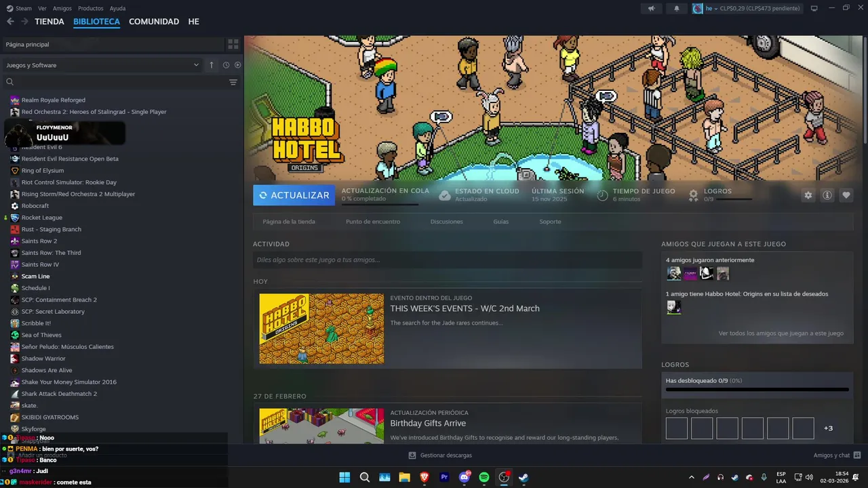Click the Tiempo de juego clock icon
The image size is (868, 488).
tap(602, 195)
